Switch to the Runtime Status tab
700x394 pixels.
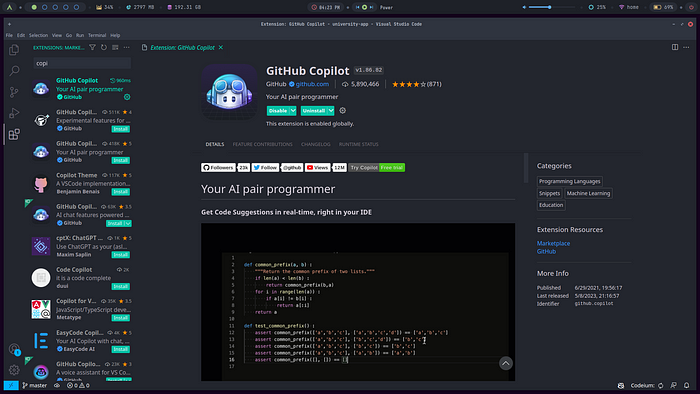coord(358,144)
